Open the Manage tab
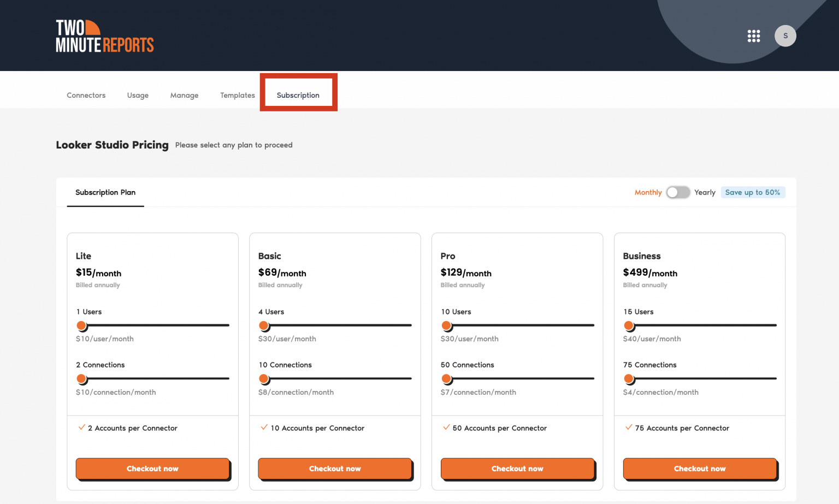 tap(184, 95)
